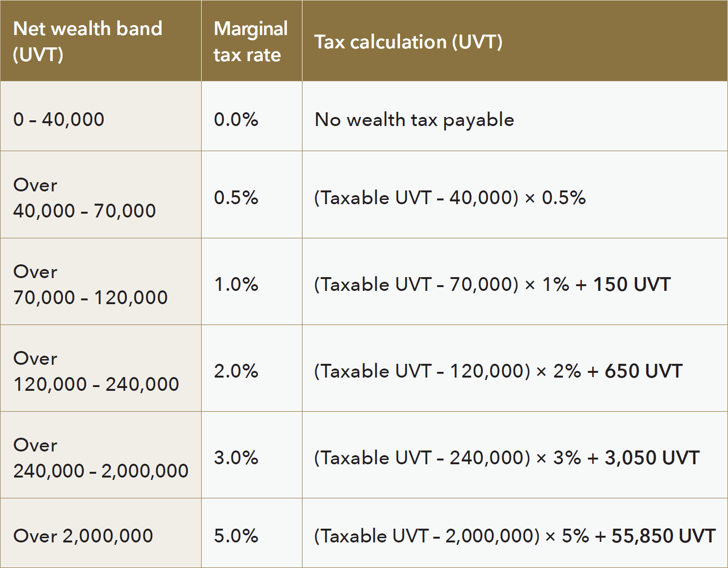Screen dimensions: 728x568
Task: Select the "No wealth tax payable" cell
Action: (x=414, y=120)
